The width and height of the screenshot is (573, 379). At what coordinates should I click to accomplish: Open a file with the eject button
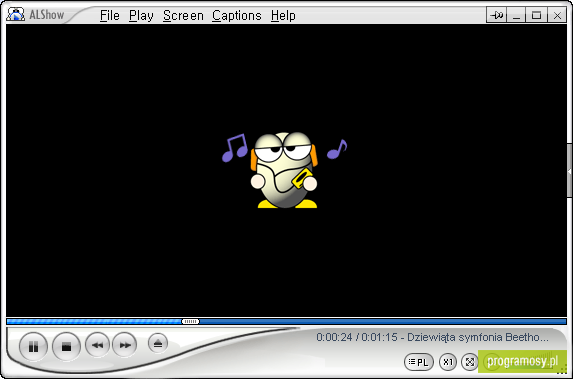158,344
